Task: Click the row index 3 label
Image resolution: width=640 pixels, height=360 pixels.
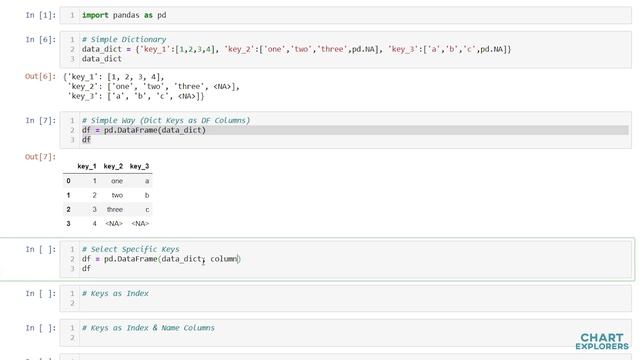Action: pyautogui.click(x=68, y=224)
